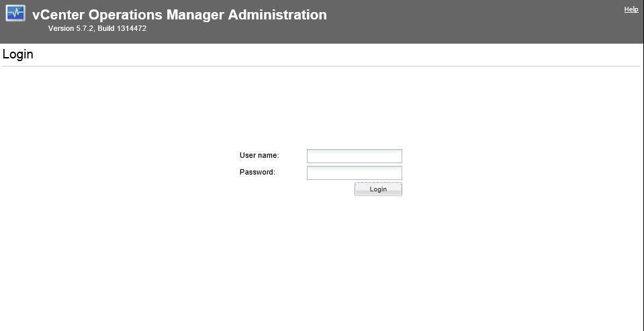Focus the User name input field
This screenshot has width=644, height=331.
coord(355,156)
